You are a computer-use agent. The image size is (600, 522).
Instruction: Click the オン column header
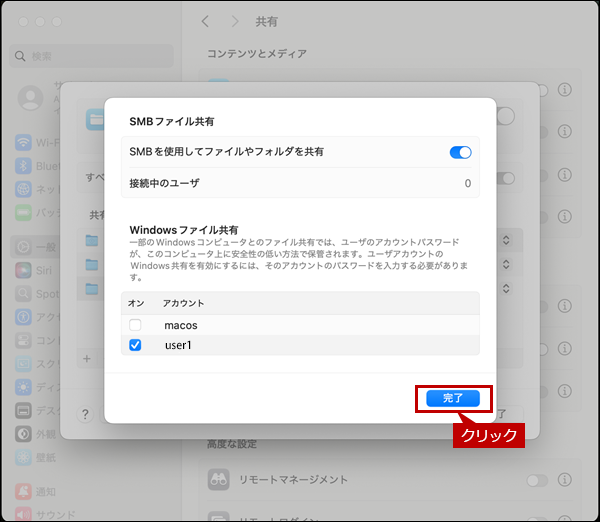tap(136, 303)
